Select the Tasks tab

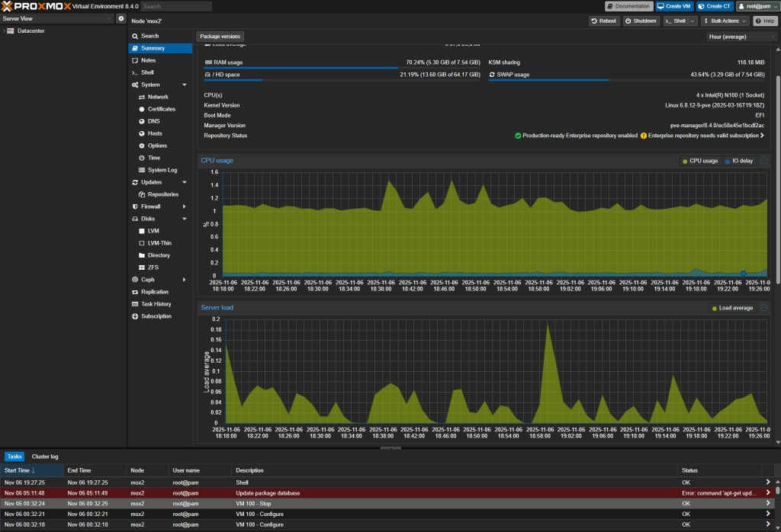[x=14, y=457]
